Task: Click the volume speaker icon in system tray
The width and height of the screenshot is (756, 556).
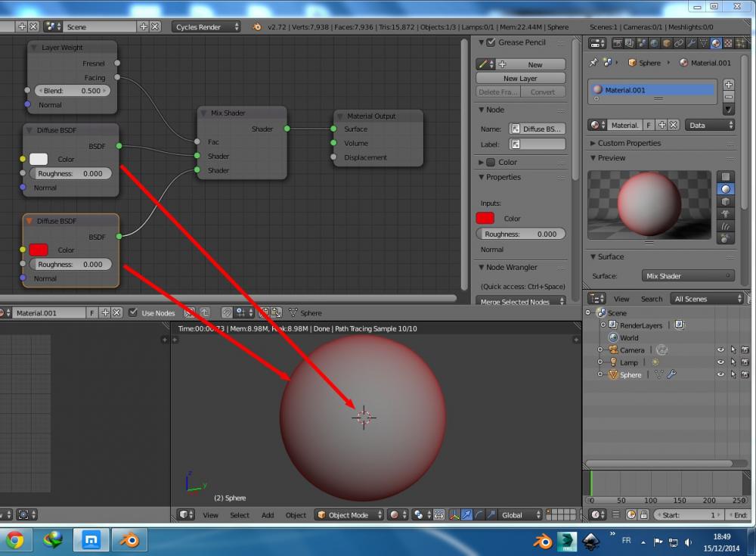Action: tap(689, 542)
